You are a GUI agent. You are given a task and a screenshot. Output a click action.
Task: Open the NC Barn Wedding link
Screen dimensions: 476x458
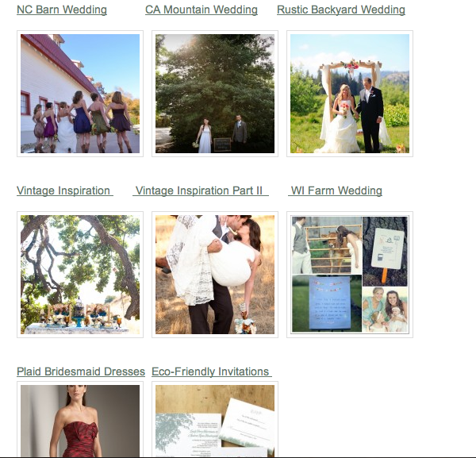62,10
